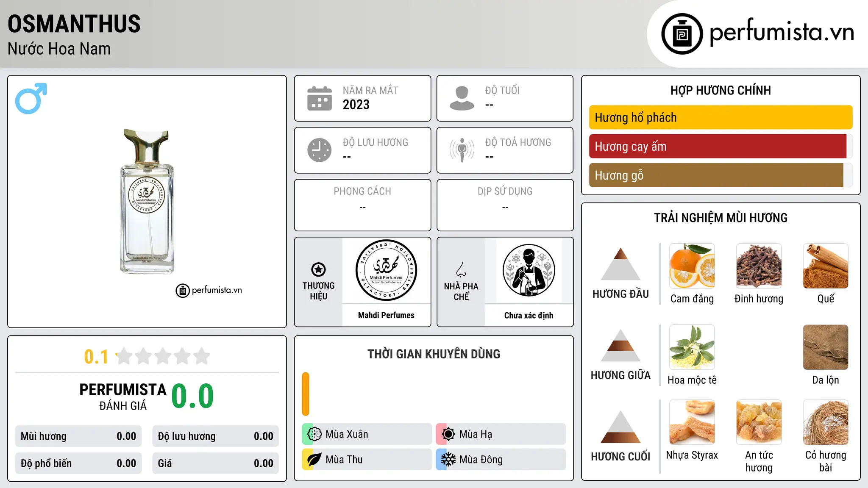Click the HƯƠNG ĐẦU pyramid icon
This screenshot has height=488, width=868.
[620, 264]
